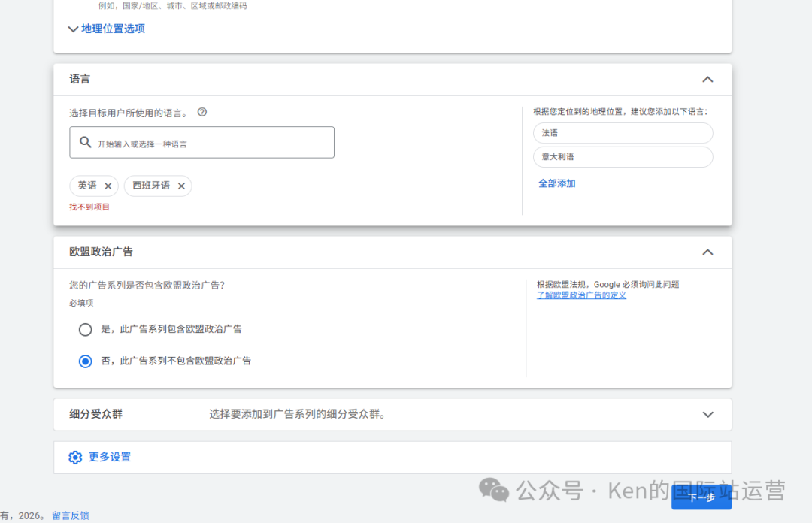Image resolution: width=812 pixels, height=523 pixels.
Task: Collapse the 语言 section chevron
Action: (707, 79)
